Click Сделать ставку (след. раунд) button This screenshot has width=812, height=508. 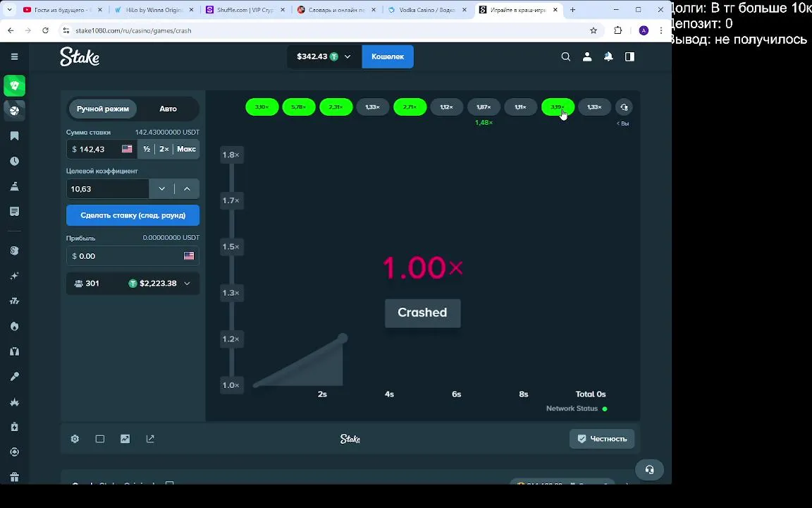(133, 215)
